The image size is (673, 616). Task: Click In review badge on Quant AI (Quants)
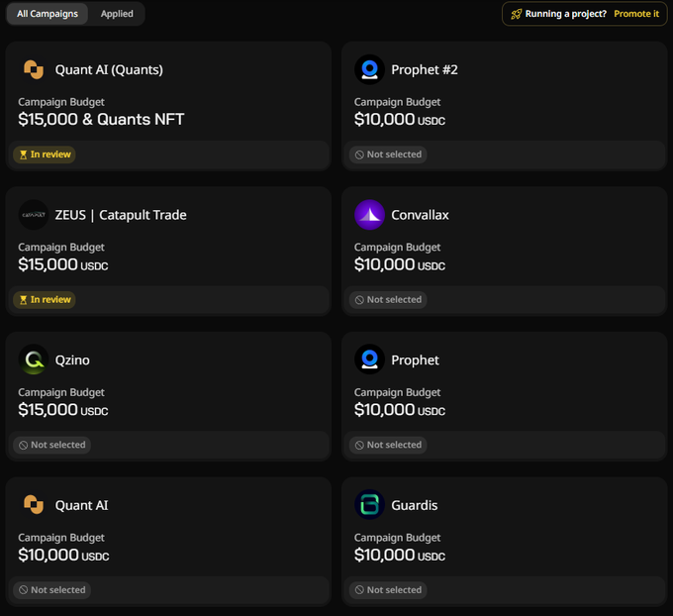(x=45, y=154)
